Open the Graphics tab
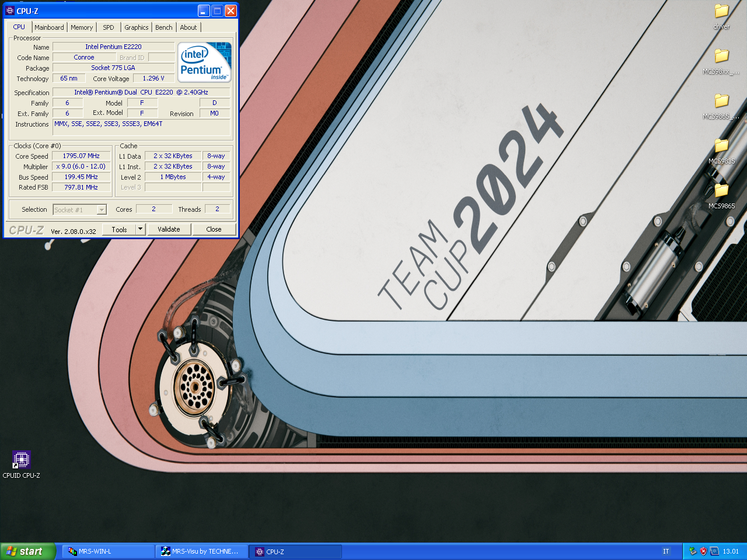The width and height of the screenshot is (747, 560). pyautogui.click(x=137, y=27)
